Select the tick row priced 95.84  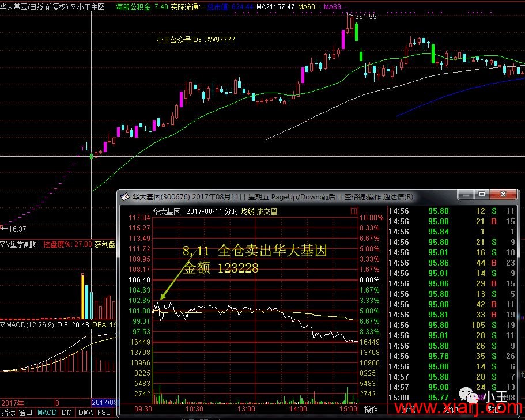pyautogui.click(x=452, y=232)
